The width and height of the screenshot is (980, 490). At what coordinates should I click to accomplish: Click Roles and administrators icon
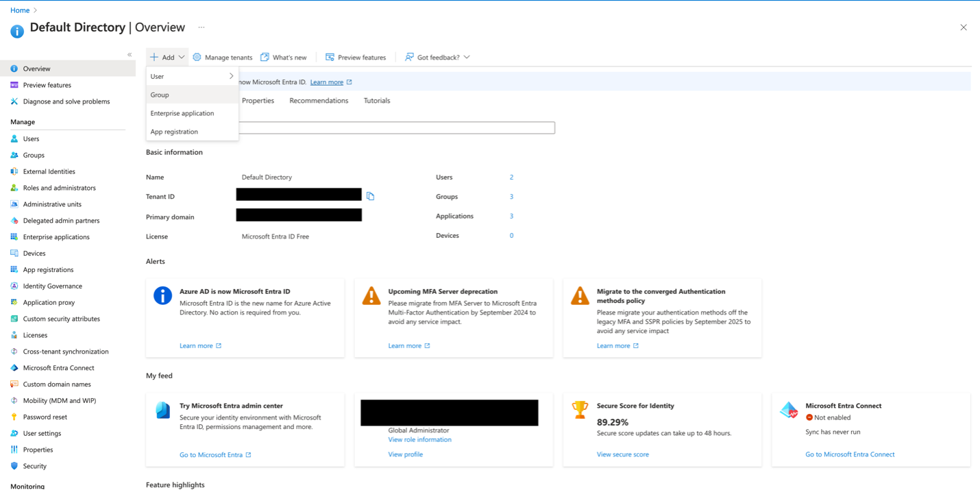pos(14,188)
